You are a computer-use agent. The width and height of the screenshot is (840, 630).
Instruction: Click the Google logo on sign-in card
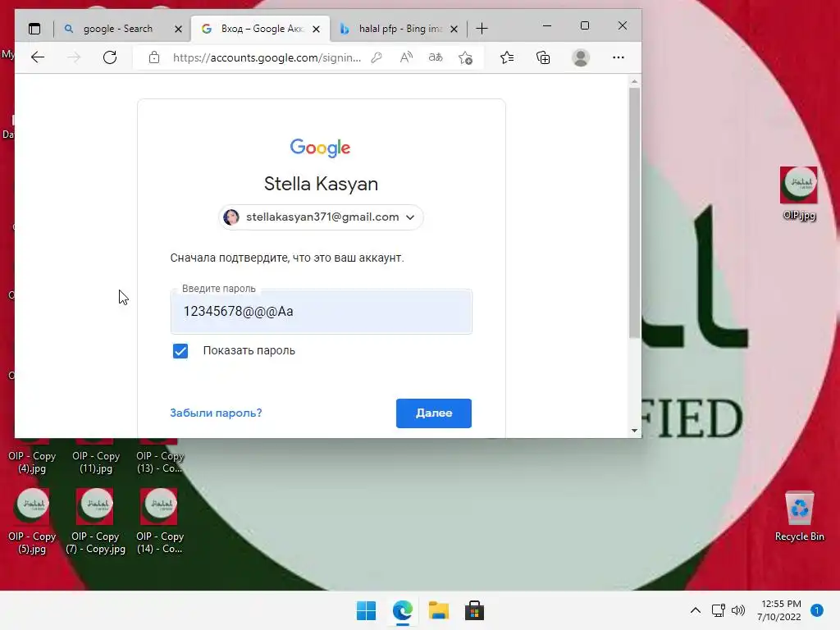pyautogui.click(x=321, y=148)
